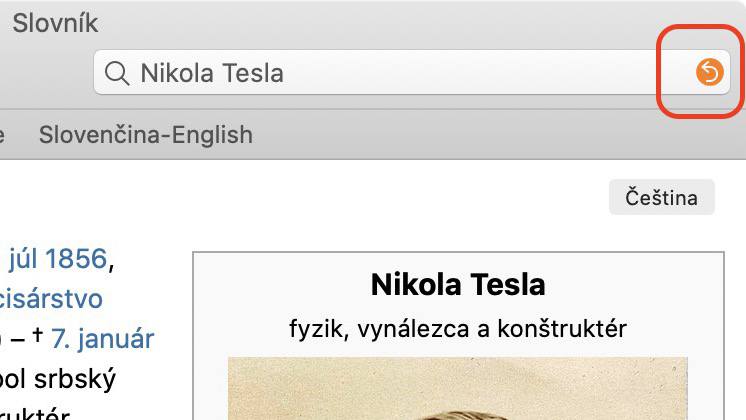Click the Nikola Tesla portrait photo

[x=458, y=389]
